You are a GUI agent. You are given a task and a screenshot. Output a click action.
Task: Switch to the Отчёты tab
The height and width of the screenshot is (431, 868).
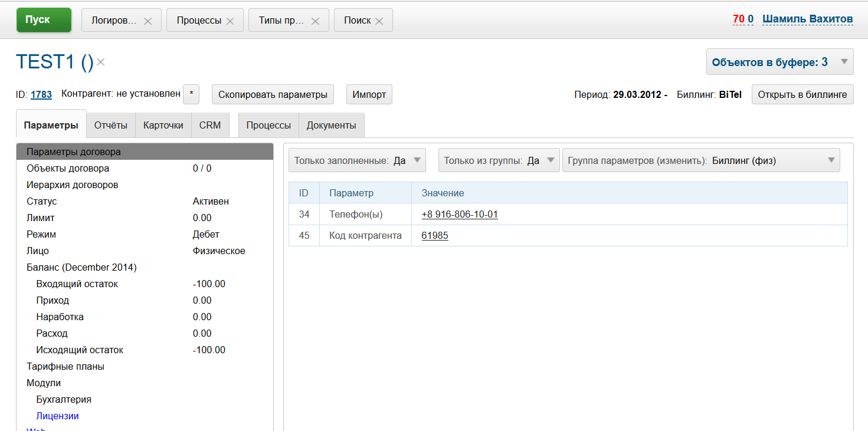(x=111, y=125)
